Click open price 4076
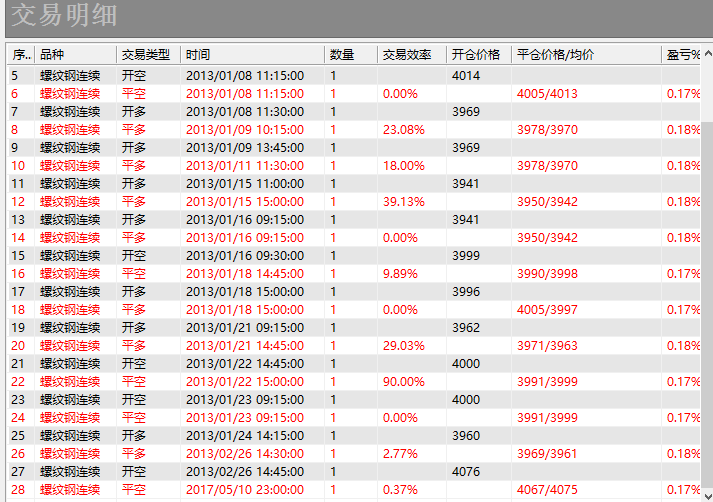Screen dimensions: 713x502 466,472
